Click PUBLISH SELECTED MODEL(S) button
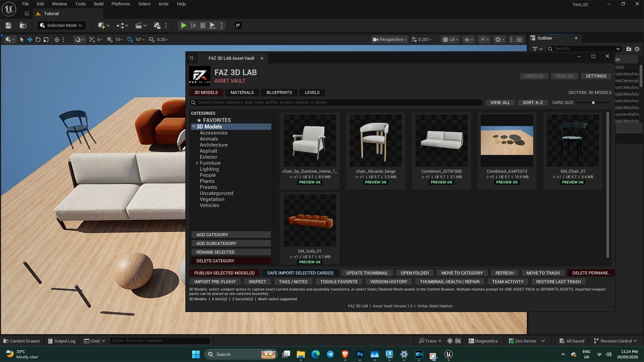 pos(224,273)
